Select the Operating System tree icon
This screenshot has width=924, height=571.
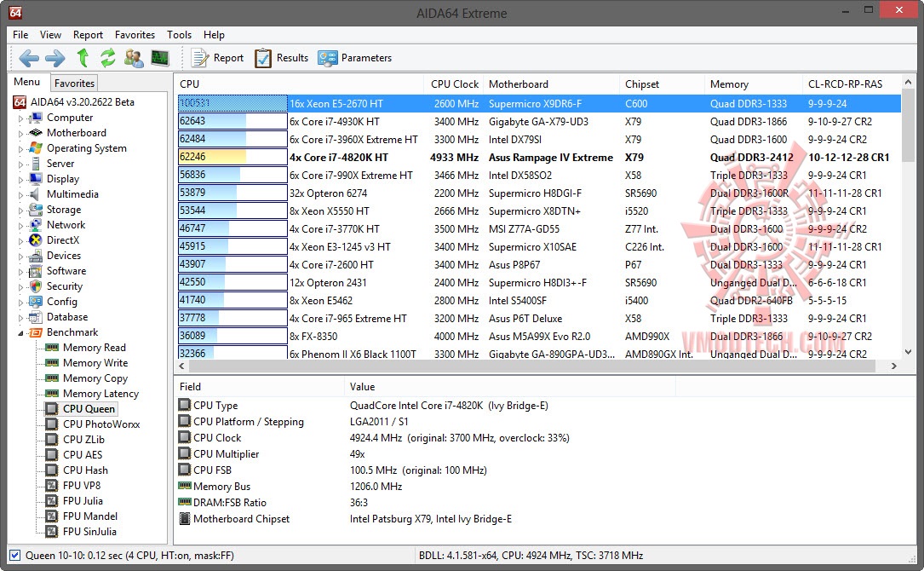pyautogui.click(x=36, y=148)
